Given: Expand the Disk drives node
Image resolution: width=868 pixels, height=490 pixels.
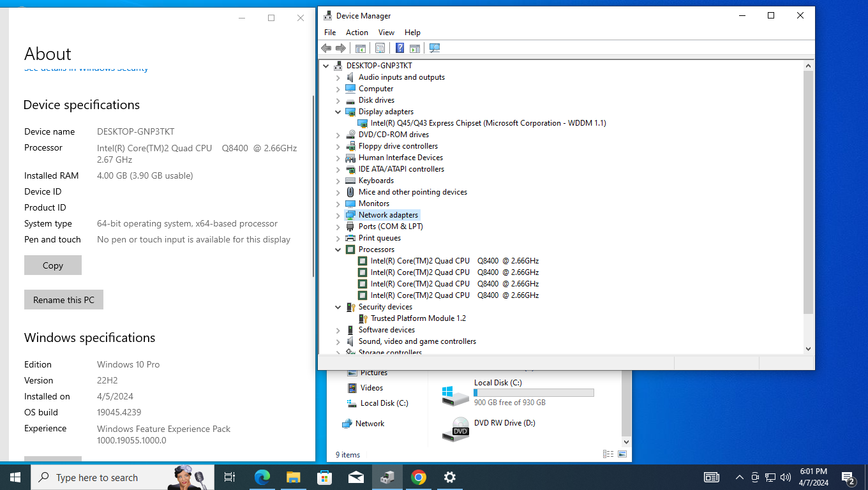Looking at the screenshot, I should (x=338, y=101).
